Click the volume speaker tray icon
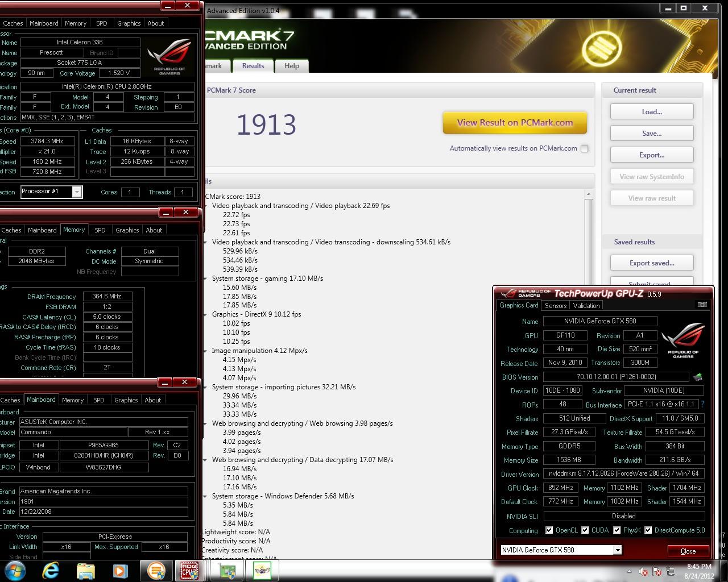This screenshot has height=582, width=728. [643, 571]
